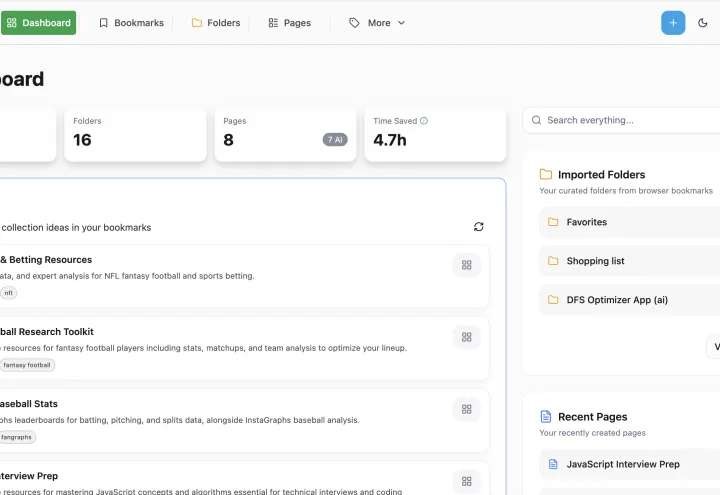Viewport: 720px width, 495px height.
Task: Create collection from Baseball Stats idea
Action: coord(467,409)
